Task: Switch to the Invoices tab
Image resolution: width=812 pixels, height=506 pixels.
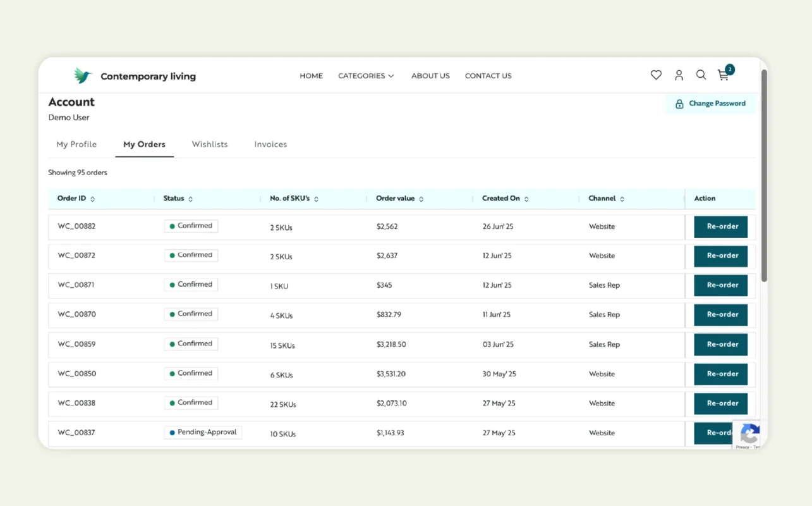Action: coord(270,144)
